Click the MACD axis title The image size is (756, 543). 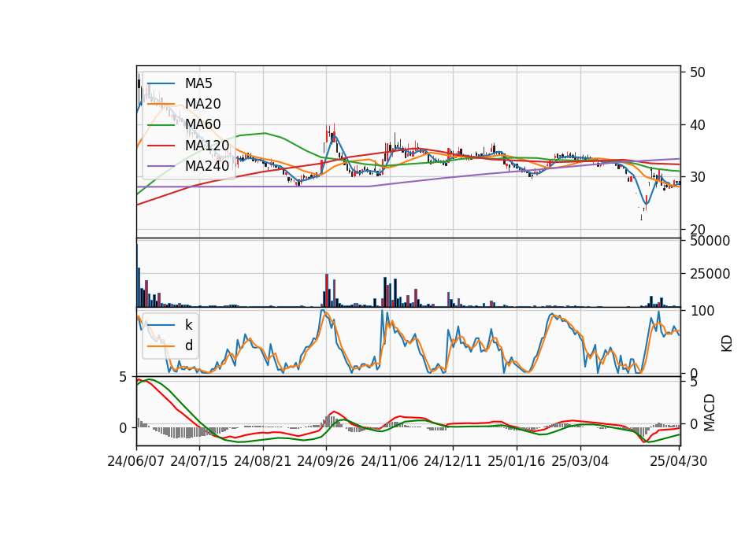point(710,412)
